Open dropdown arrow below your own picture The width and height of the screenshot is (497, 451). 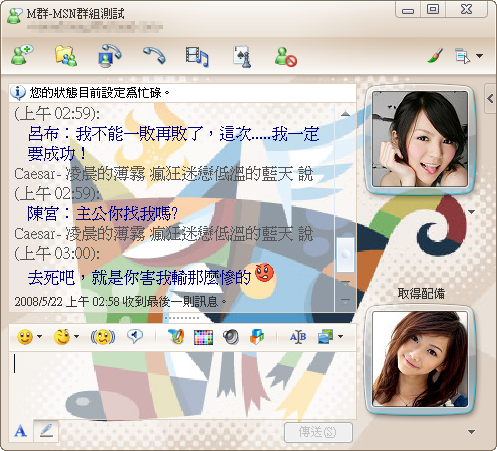pos(471,432)
